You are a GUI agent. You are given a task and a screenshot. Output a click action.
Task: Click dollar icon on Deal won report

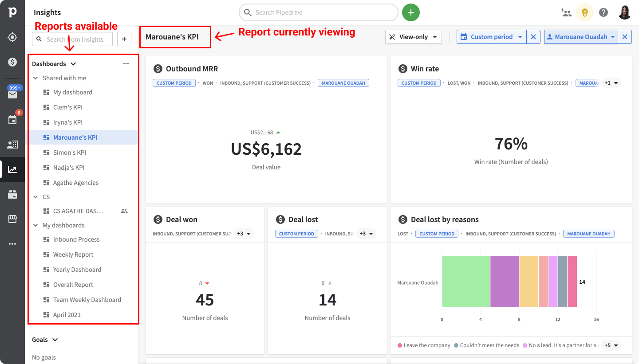click(158, 219)
